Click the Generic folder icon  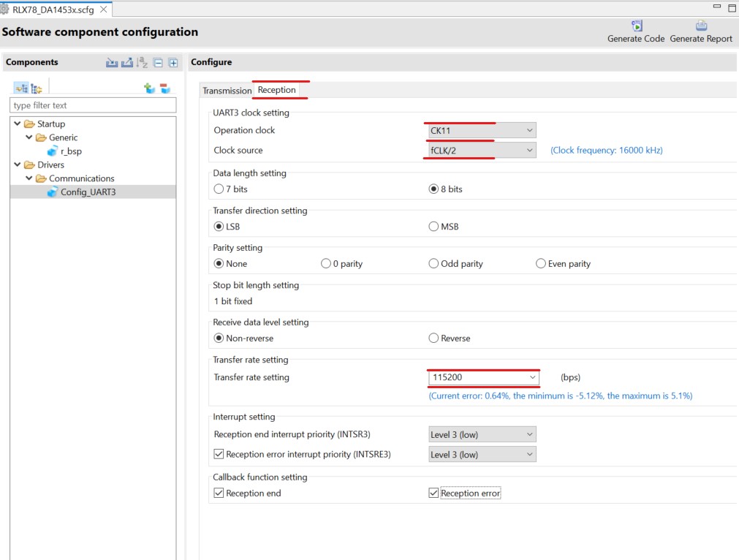[x=42, y=137]
